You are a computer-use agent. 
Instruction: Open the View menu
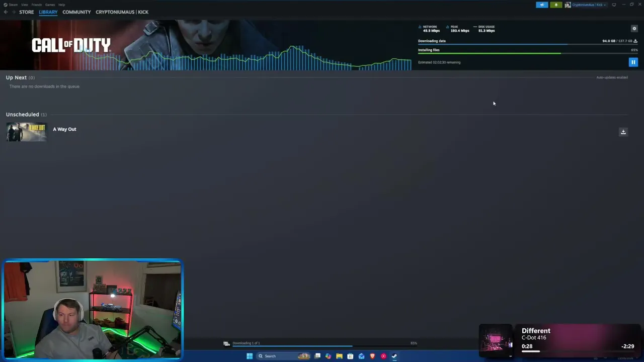coord(24,5)
